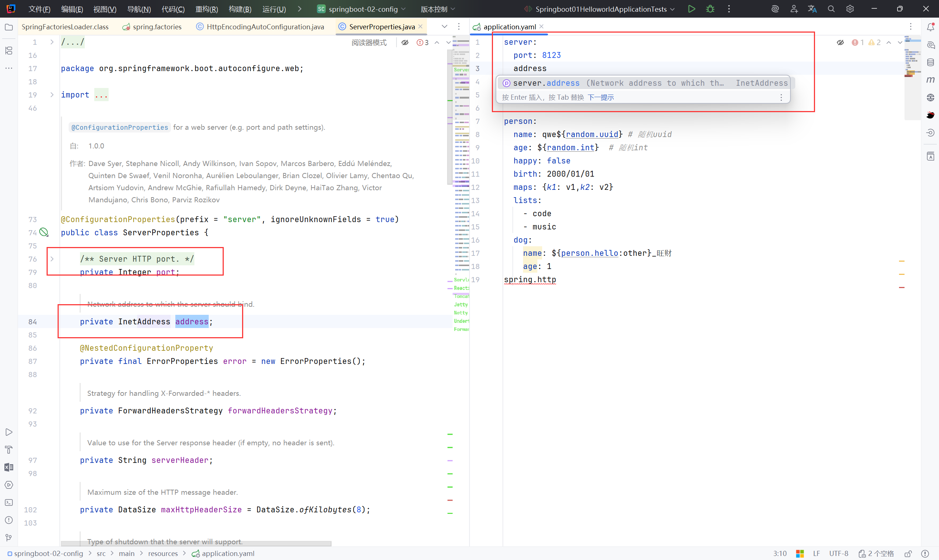The width and height of the screenshot is (939, 560).
Task: Open the springboot-02-config project dropdown
Action: tap(362, 9)
